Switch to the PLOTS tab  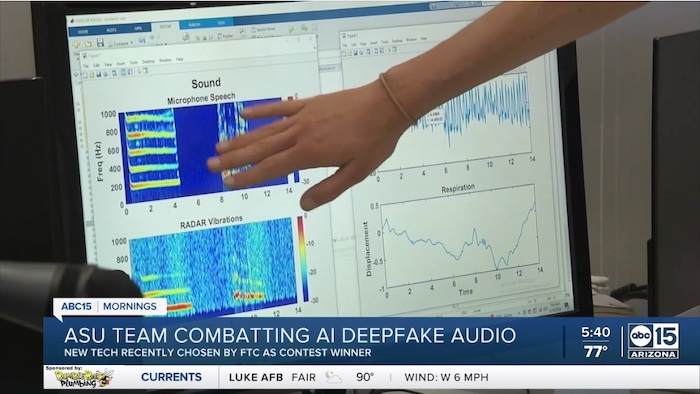112,30
